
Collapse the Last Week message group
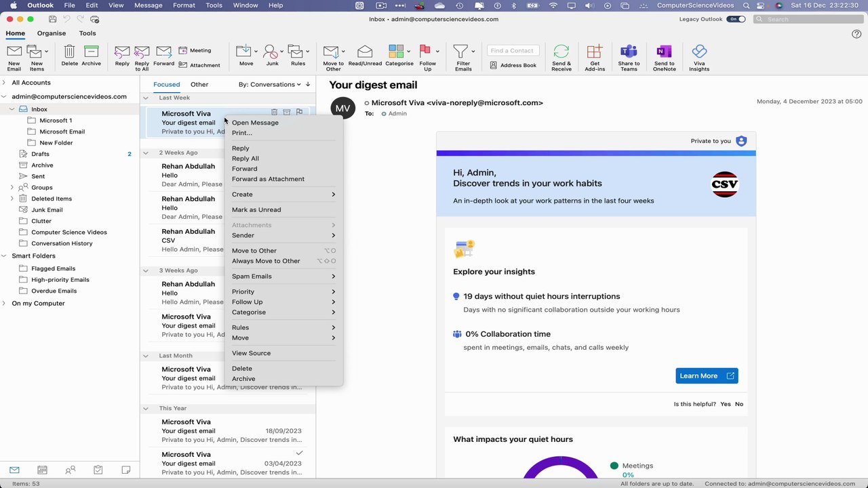(x=145, y=98)
